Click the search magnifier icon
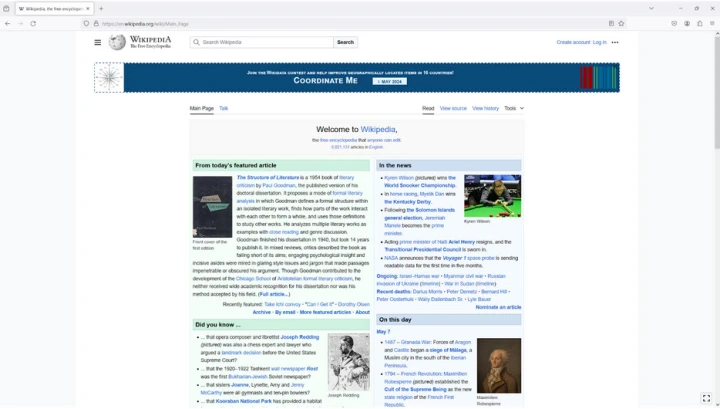The width and height of the screenshot is (720, 409). point(197,42)
